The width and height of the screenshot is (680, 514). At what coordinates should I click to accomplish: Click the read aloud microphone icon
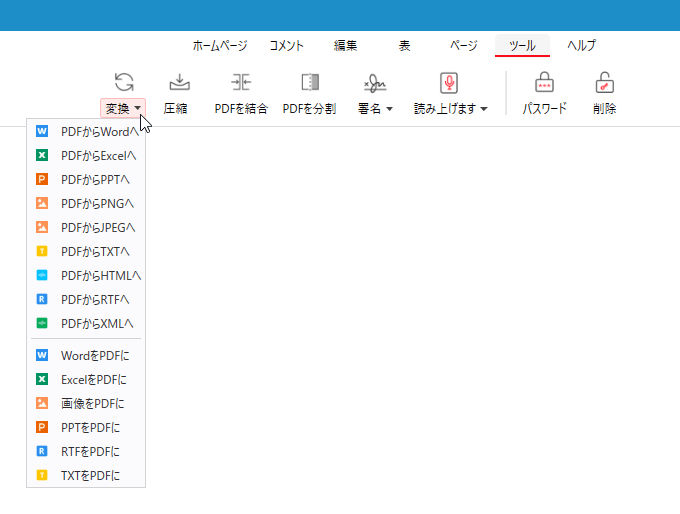point(449,83)
